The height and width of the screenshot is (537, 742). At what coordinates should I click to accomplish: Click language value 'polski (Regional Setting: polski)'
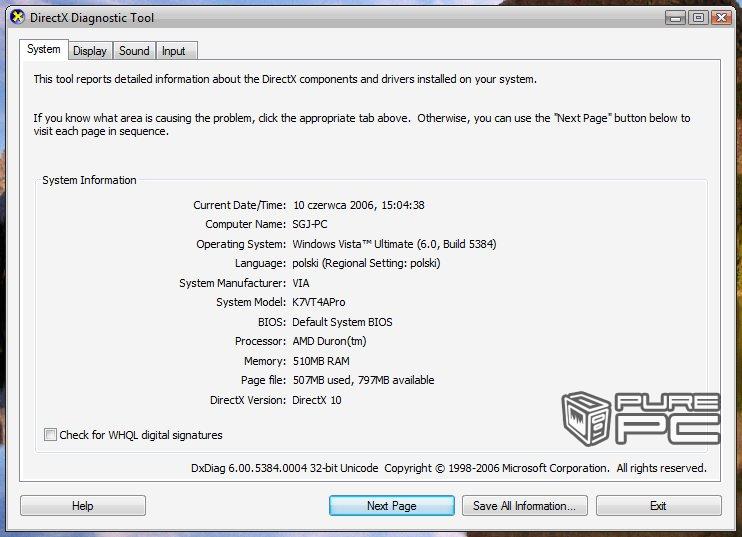[x=366, y=263]
